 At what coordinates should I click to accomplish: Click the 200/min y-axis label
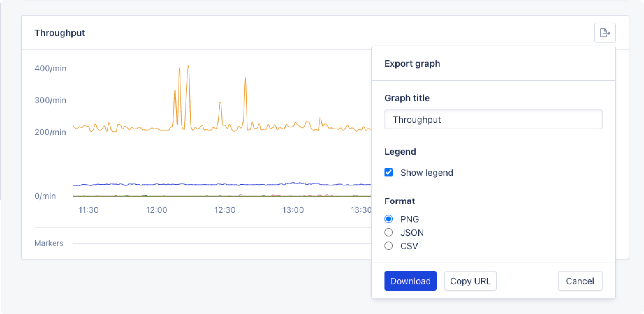[x=51, y=132]
